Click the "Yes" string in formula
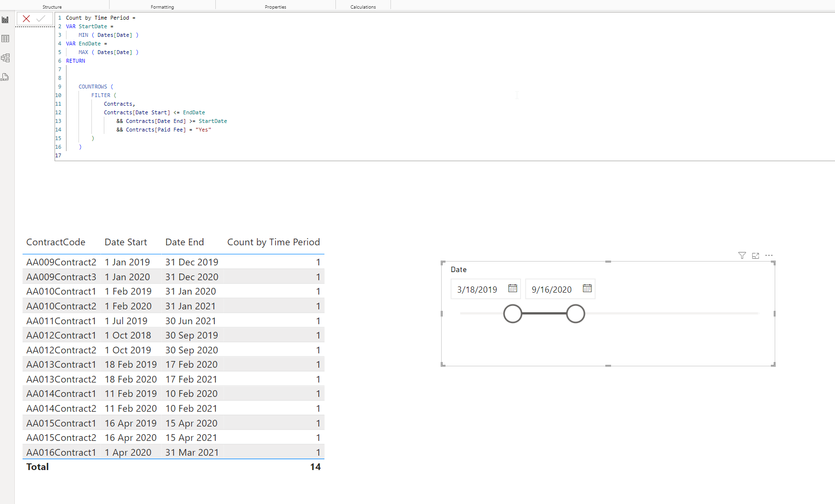This screenshot has width=835, height=504. click(x=203, y=130)
